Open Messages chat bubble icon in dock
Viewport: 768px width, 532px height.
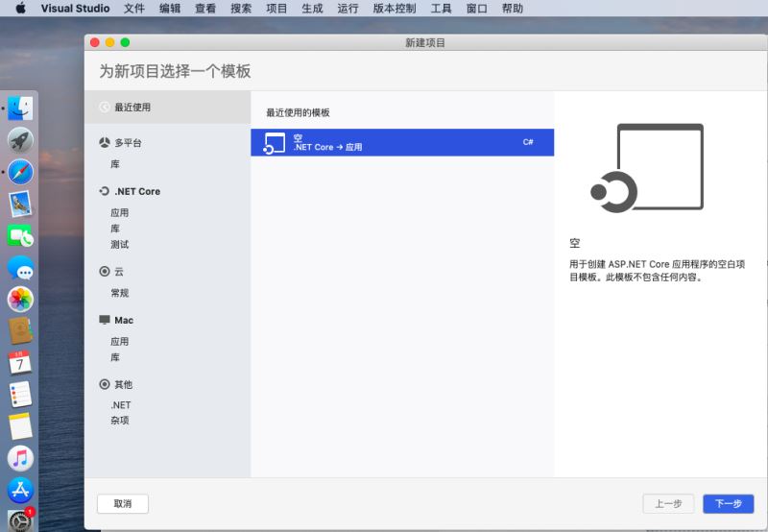20,268
